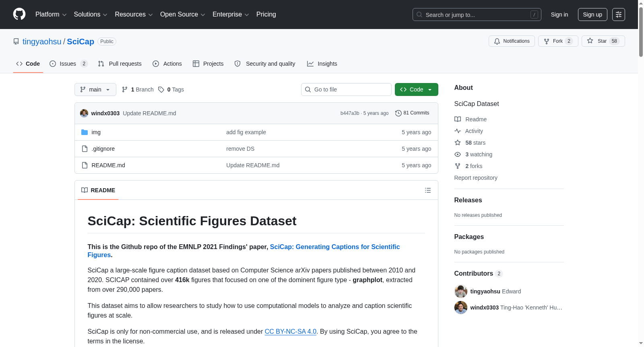
Task: Click the Go to file input
Action: coord(346,89)
